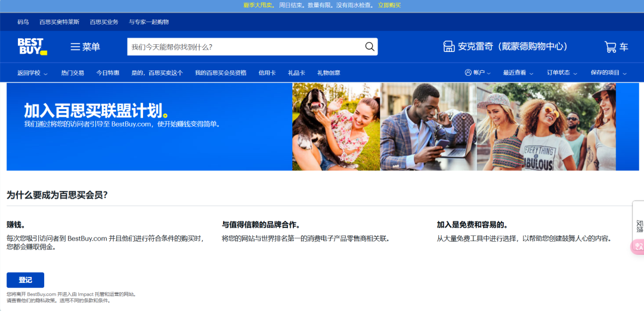This screenshot has height=311, width=644.
Task: Click the search magnifier icon
Action: [370, 47]
